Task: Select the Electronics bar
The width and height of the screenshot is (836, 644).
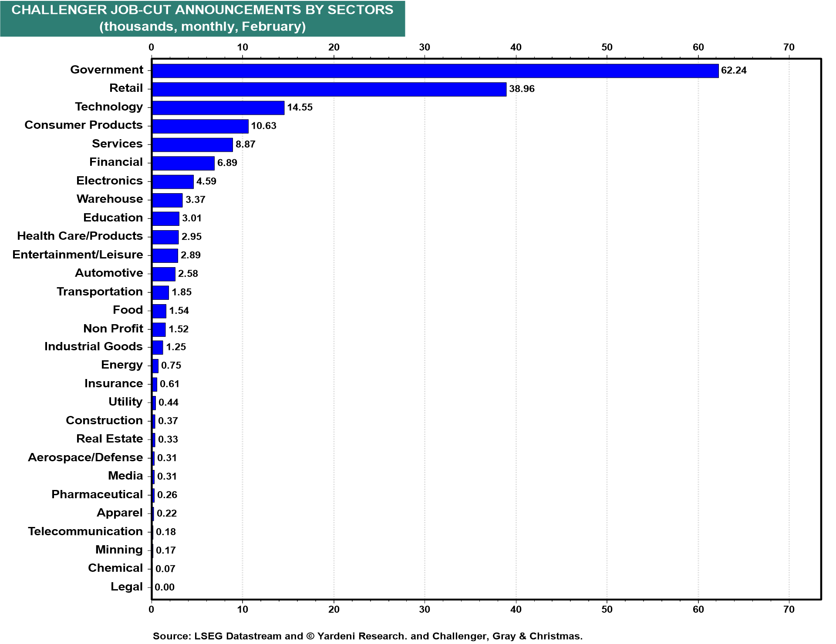Action: 172,182
